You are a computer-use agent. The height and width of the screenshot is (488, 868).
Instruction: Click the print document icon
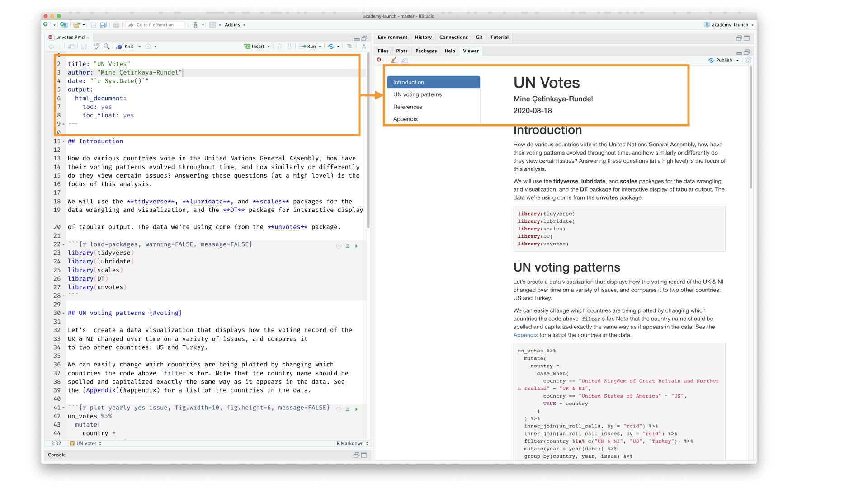coord(116,25)
